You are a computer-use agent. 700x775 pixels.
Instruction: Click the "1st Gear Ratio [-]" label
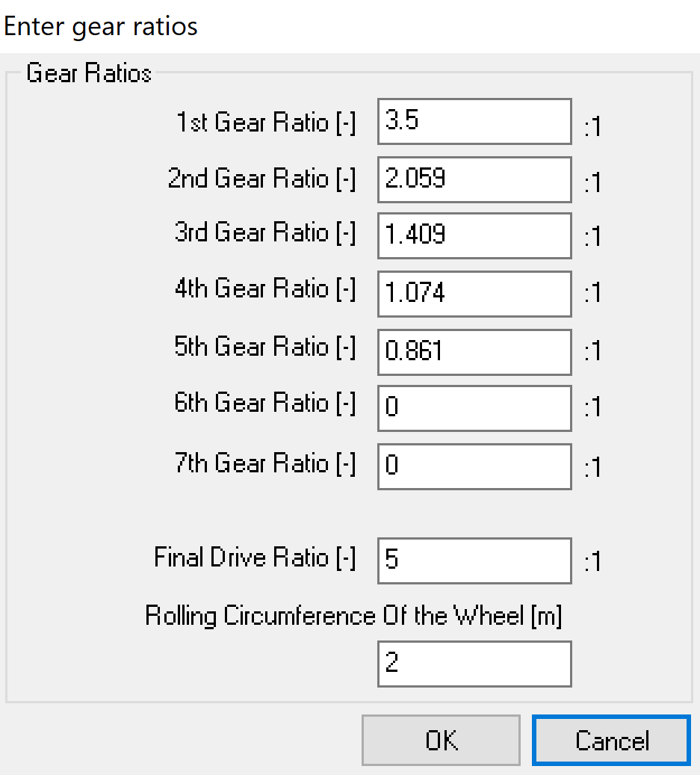pos(266,122)
